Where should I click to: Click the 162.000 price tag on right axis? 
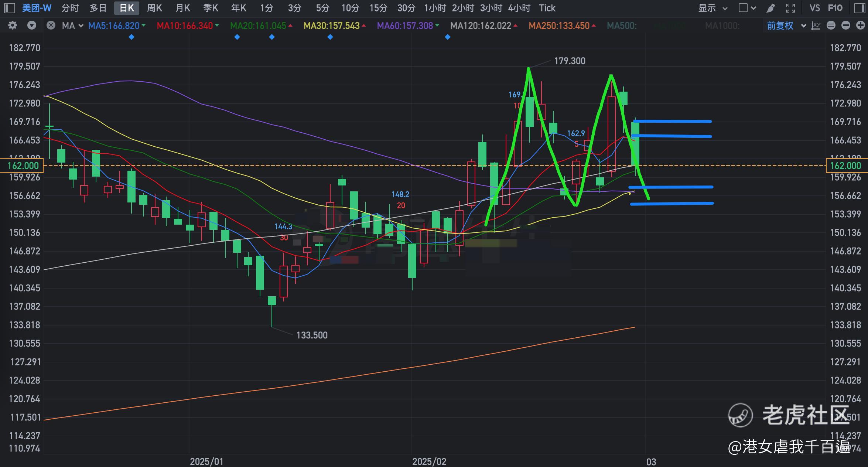click(846, 166)
